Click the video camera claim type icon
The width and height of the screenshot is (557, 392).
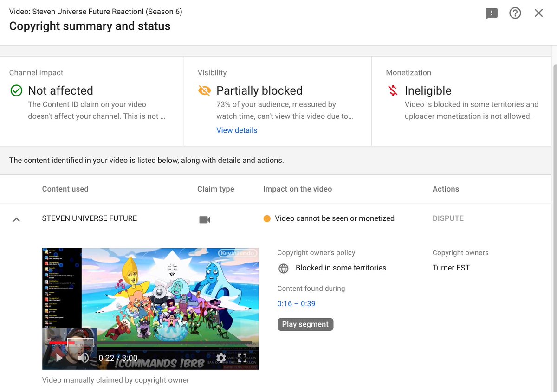point(205,219)
